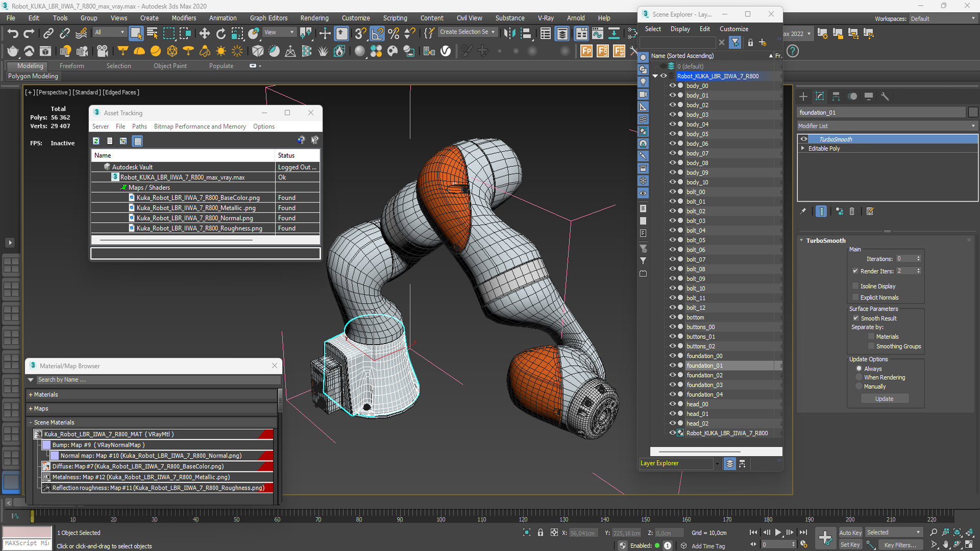Click the MAXScript listener pink box

point(27,532)
